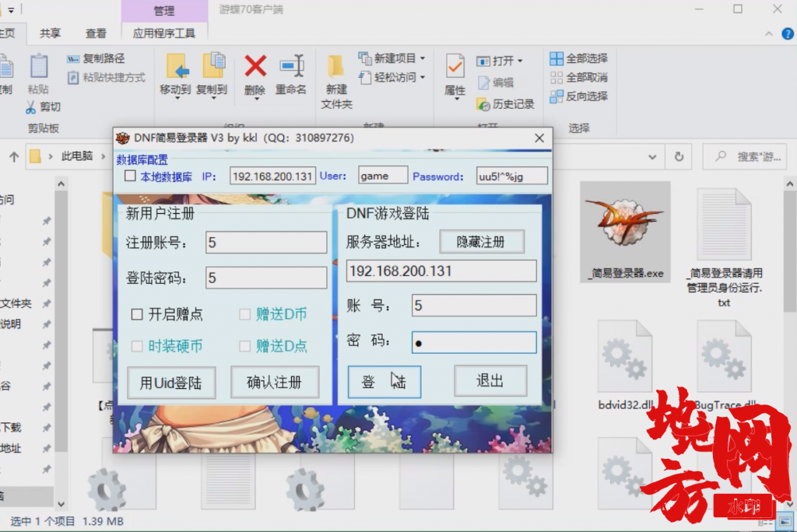Click the 注册账号 input field
The height and width of the screenshot is (532, 797).
coord(266,243)
